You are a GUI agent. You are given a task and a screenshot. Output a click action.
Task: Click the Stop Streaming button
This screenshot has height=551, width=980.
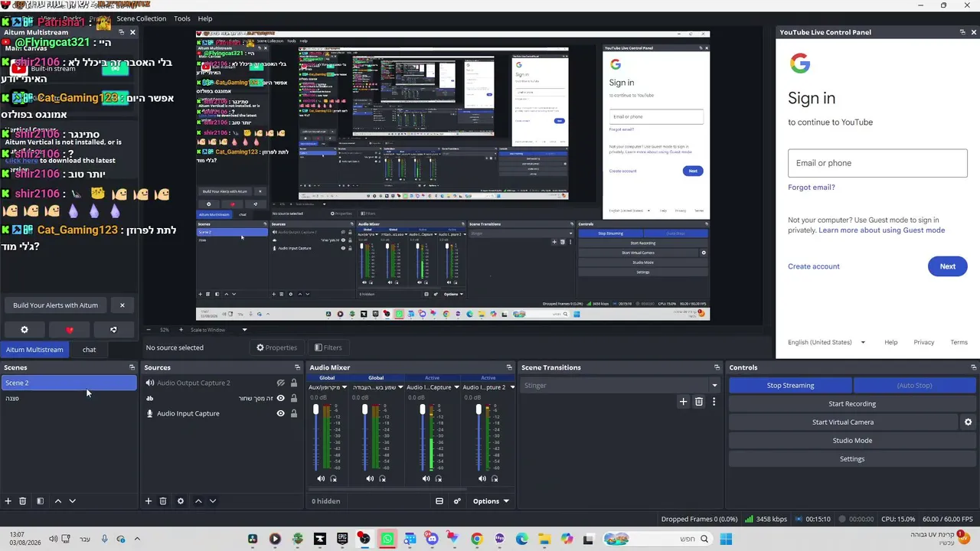pos(790,386)
